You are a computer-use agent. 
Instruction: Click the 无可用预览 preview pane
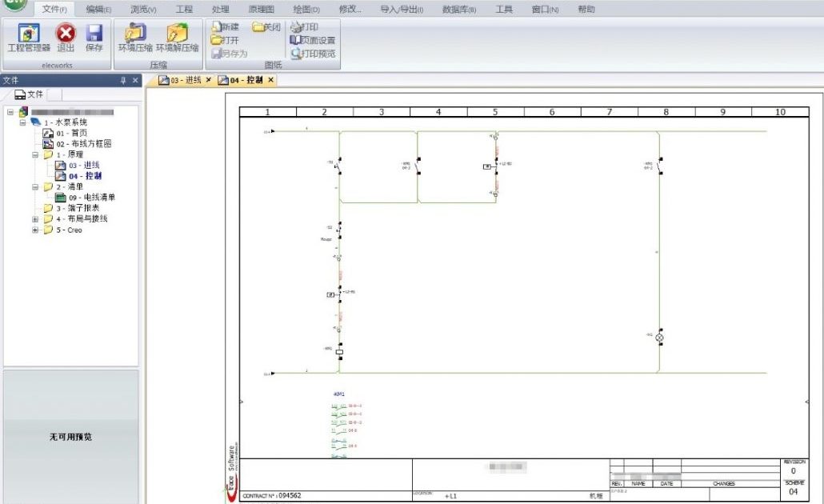71,436
